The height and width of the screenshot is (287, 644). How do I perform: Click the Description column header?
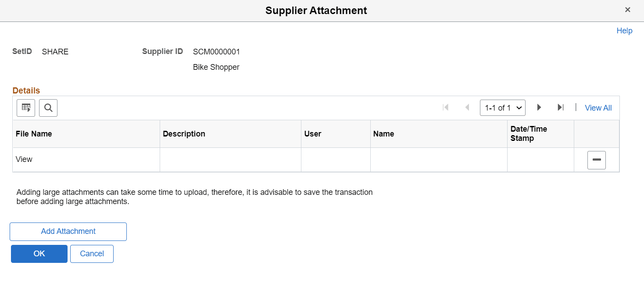(x=184, y=133)
